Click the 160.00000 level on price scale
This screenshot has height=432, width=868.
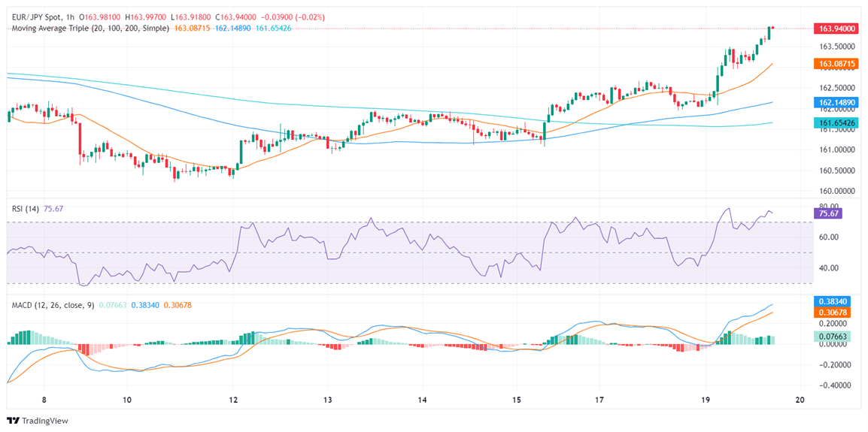click(837, 192)
